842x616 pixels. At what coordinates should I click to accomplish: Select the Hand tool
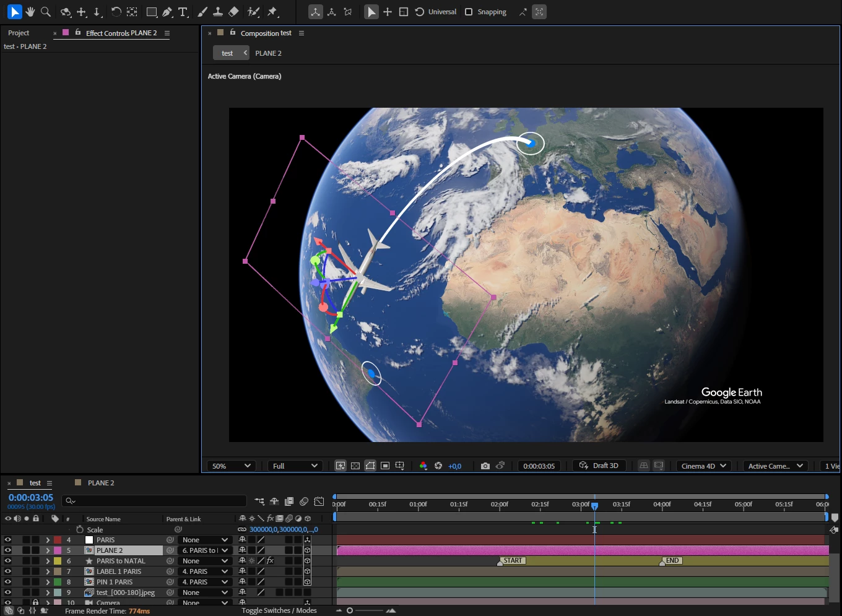pos(30,12)
